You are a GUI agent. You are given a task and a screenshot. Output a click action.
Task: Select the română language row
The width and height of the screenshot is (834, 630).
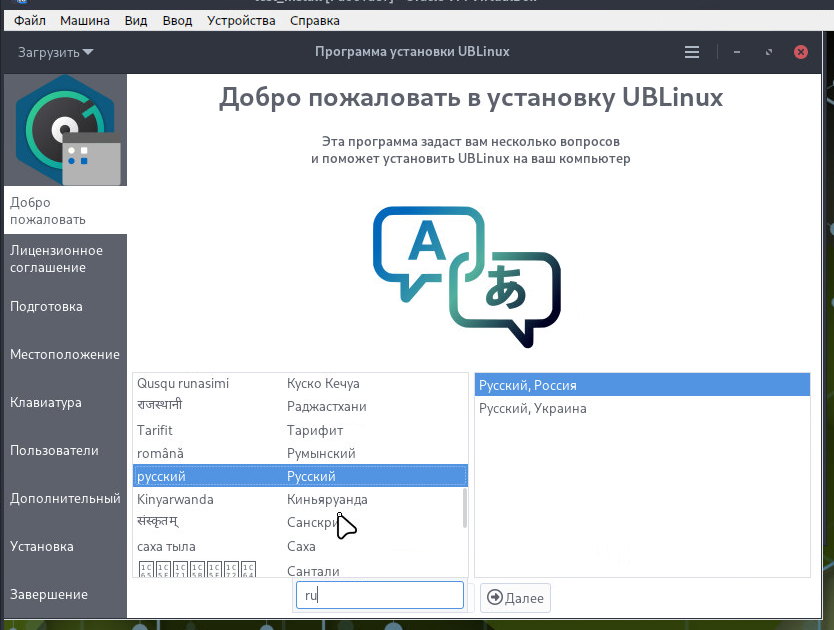pos(300,453)
